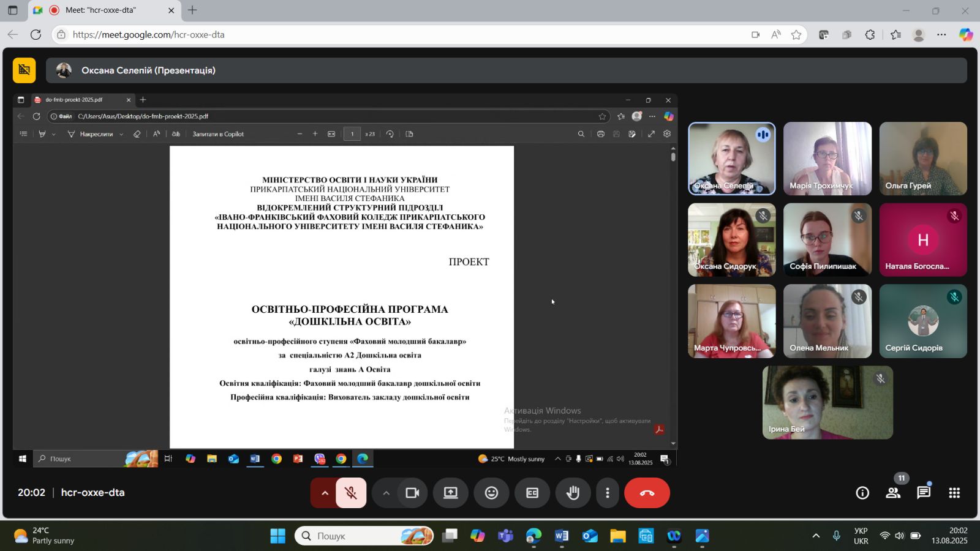Open a new browser tab
The image size is (980, 551).
pos(192,10)
